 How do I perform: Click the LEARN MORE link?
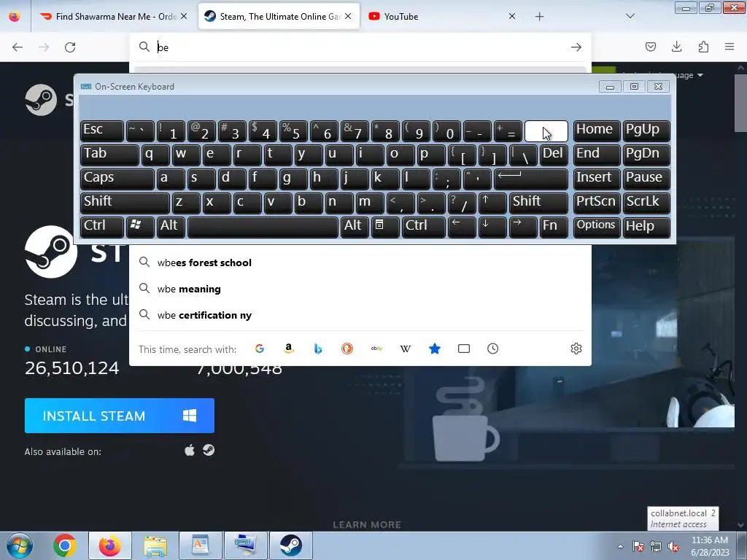pyautogui.click(x=367, y=525)
